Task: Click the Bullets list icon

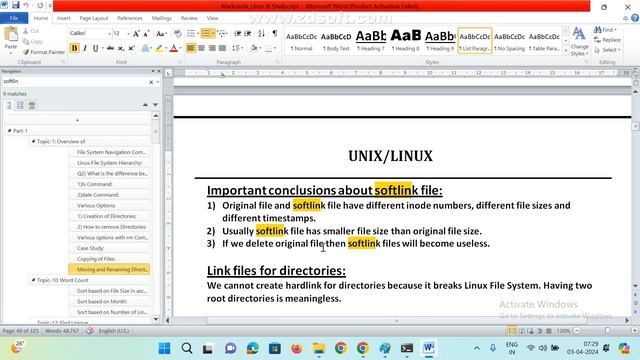Action: [x=191, y=33]
